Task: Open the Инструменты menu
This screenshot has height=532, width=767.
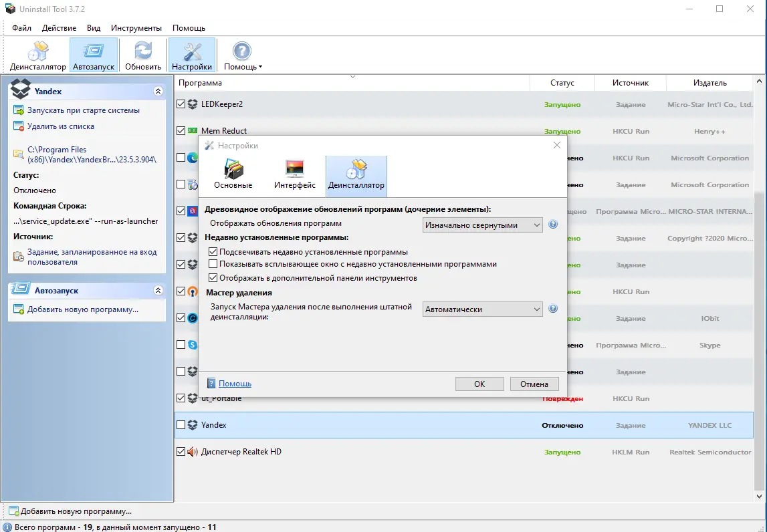Action: 136,28
